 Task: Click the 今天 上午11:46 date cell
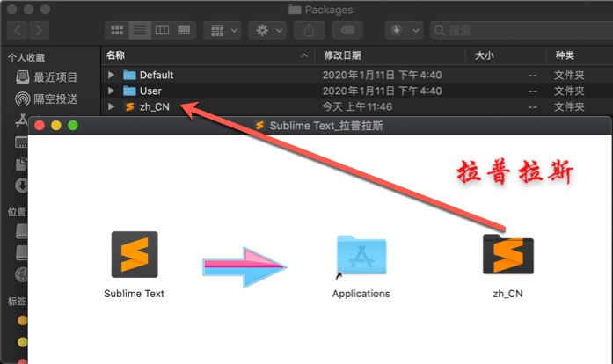point(357,106)
